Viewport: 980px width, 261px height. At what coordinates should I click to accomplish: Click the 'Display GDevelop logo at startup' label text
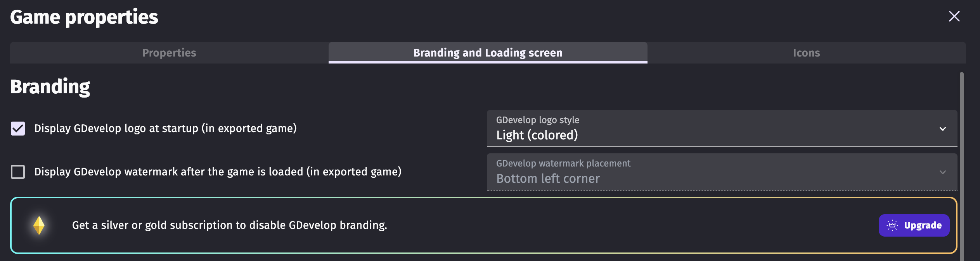(x=165, y=129)
